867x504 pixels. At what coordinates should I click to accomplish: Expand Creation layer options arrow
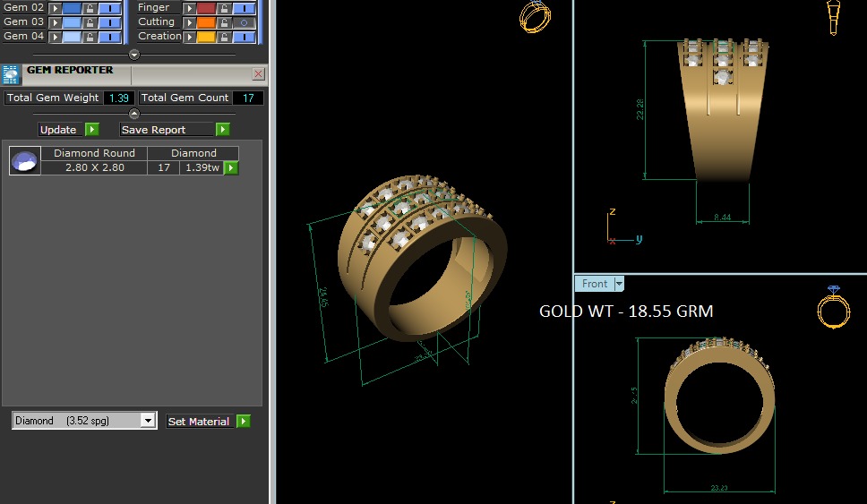click(189, 37)
